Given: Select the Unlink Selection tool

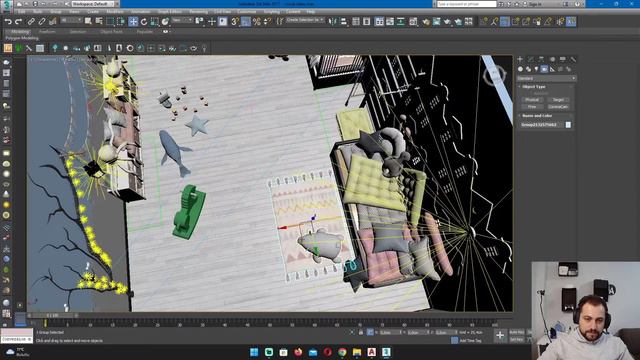Looking at the screenshot, I should [x=42, y=22].
